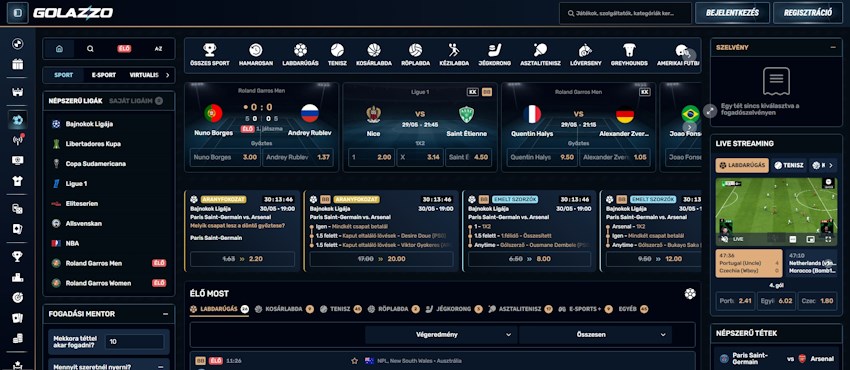
Task: Collapse the Szelvény panel
Action: click(833, 47)
